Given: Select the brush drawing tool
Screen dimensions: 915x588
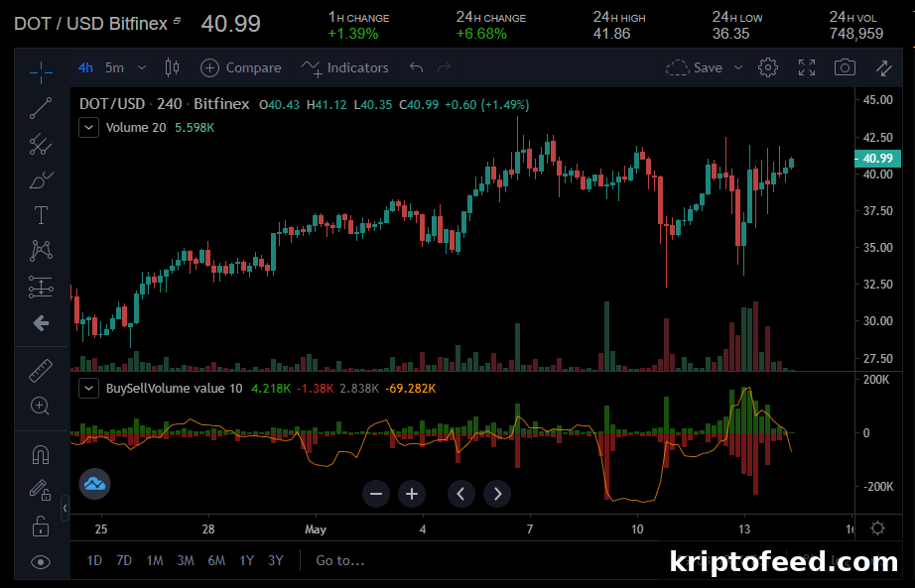Looking at the screenshot, I should pyautogui.click(x=41, y=179).
